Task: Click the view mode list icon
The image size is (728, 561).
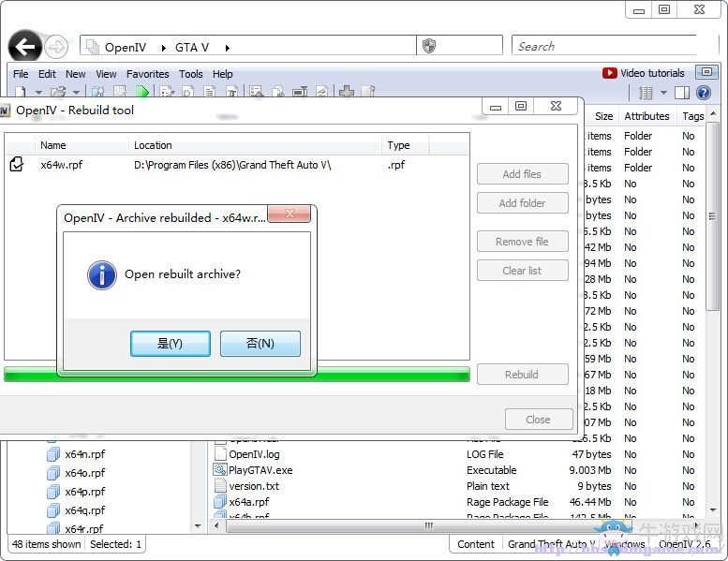Action: (646, 93)
